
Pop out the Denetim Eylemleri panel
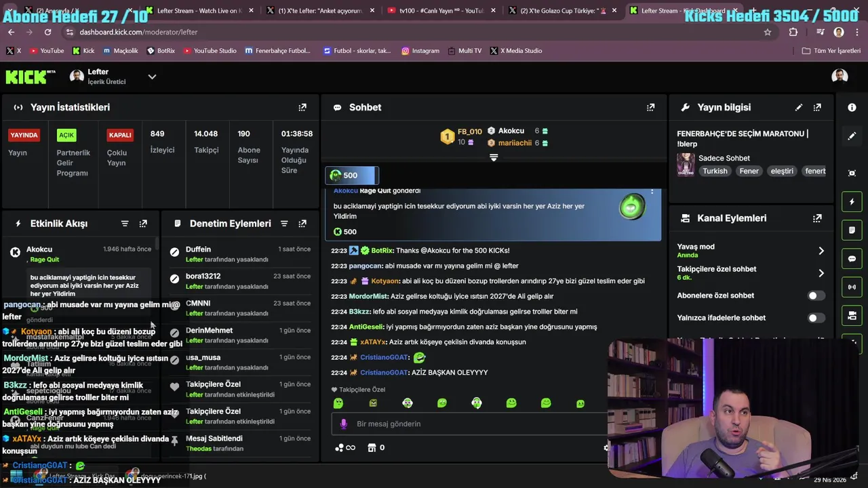tap(302, 224)
